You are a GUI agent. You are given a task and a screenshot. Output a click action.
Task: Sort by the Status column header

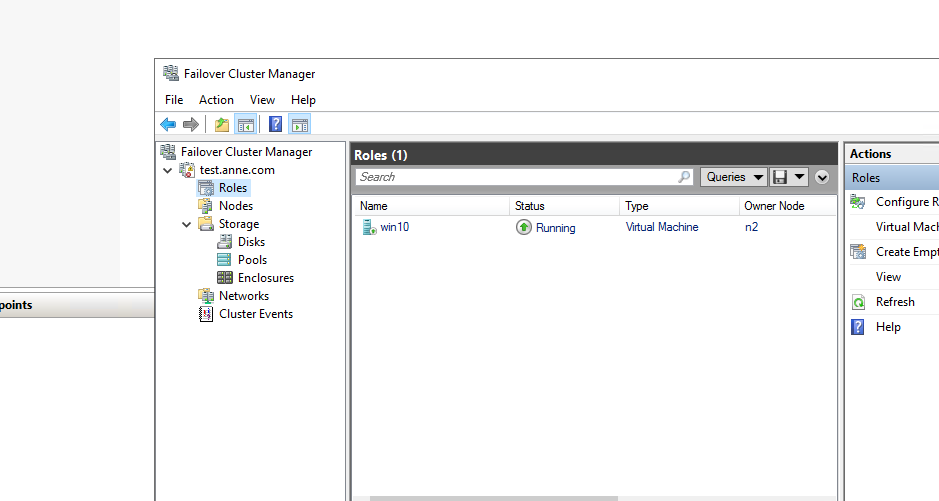pos(564,206)
